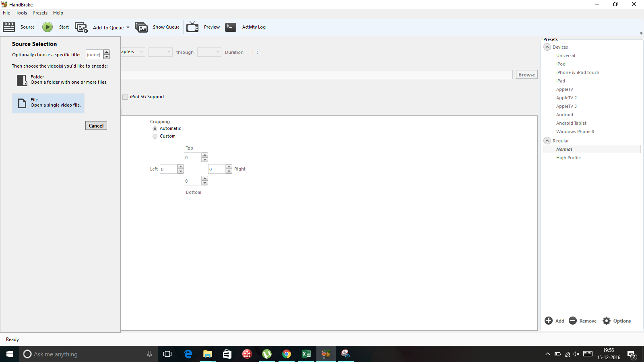
Task: Increase the specific title spinner
Action: pyautogui.click(x=107, y=52)
